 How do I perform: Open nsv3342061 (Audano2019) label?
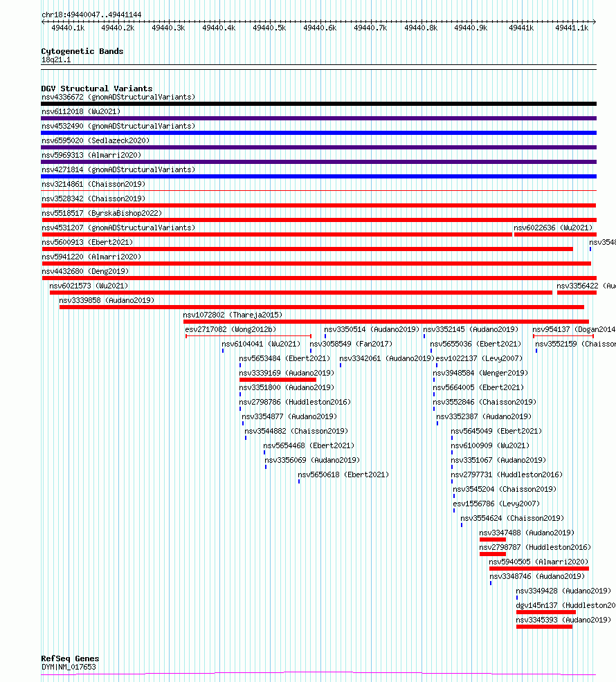tap(387, 359)
